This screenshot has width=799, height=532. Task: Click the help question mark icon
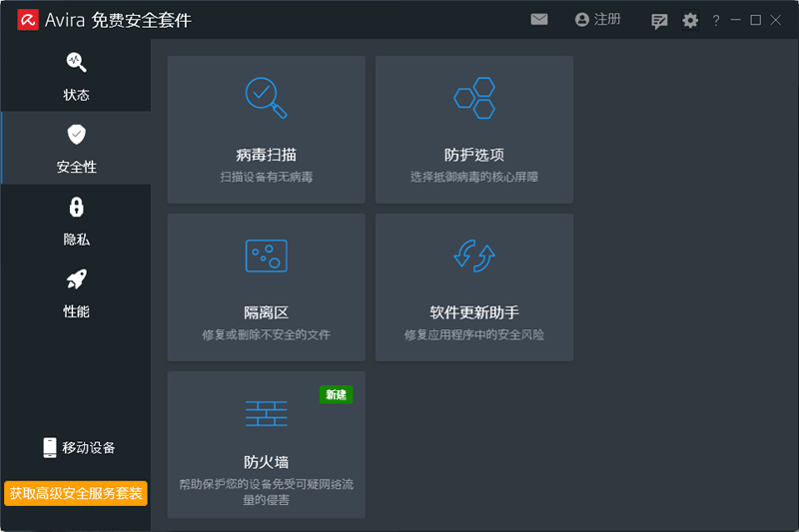715,20
